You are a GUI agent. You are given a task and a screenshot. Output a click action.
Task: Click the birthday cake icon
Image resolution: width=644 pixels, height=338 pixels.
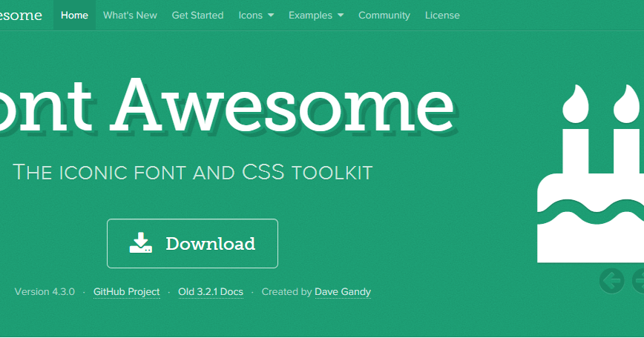591,173
